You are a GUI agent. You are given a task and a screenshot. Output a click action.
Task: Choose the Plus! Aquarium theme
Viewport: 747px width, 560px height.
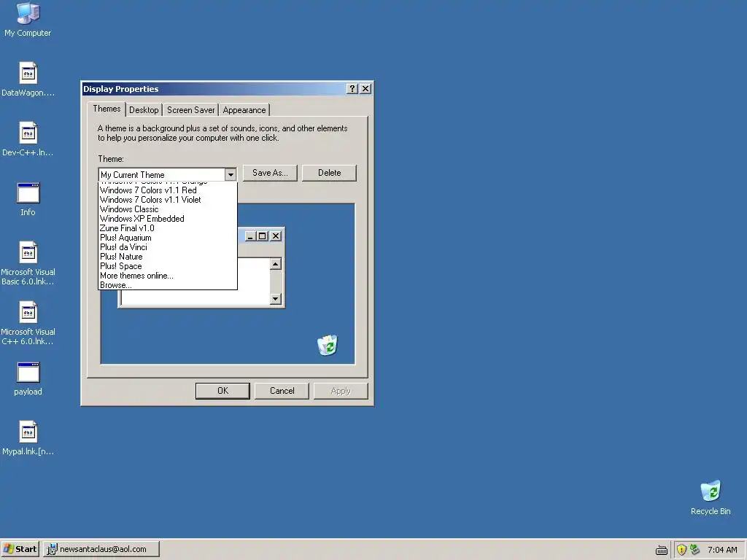coord(167,238)
